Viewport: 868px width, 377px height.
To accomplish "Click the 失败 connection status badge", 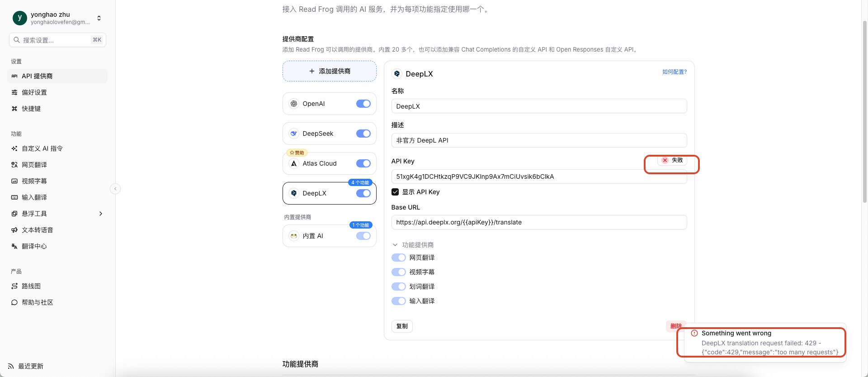I will pos(672,160).
